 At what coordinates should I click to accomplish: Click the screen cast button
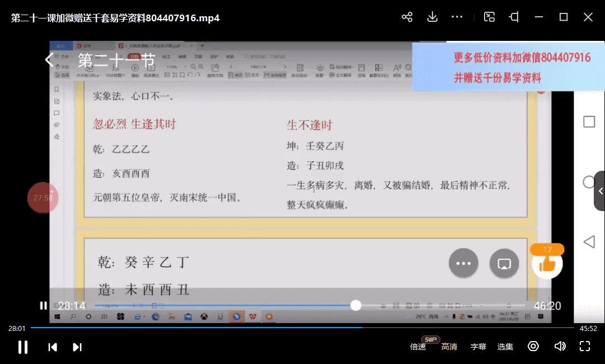click(504, 263)
